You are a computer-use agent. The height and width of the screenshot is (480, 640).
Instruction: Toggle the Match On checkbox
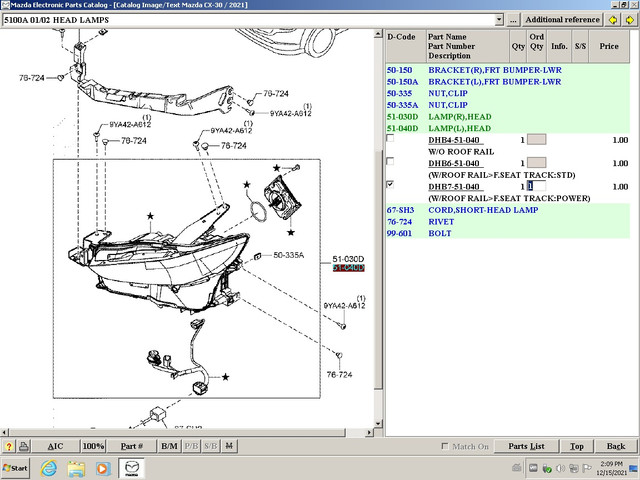click(445, 446)
